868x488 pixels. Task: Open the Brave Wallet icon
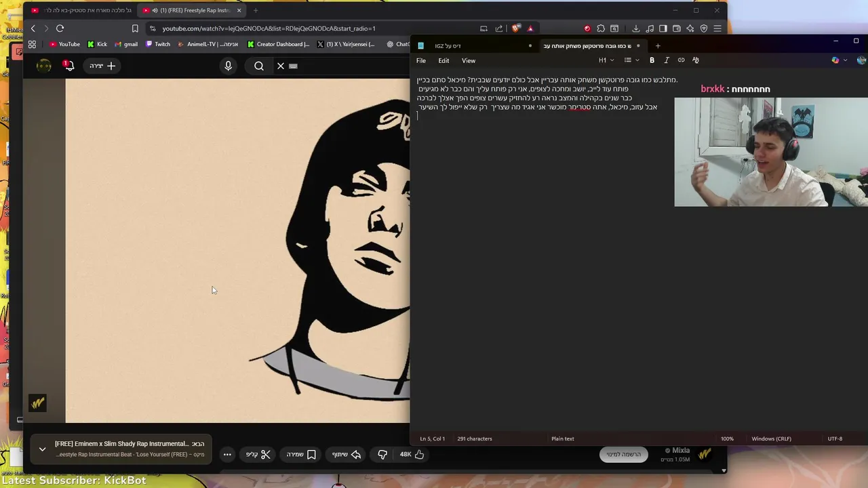click(x=677, y=28)
